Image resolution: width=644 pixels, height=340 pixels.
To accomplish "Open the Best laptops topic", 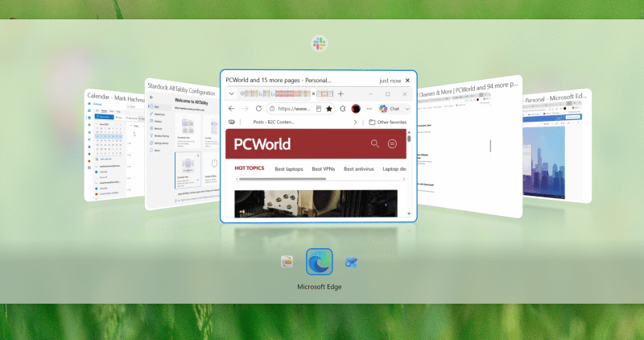I will click(289, 169).
